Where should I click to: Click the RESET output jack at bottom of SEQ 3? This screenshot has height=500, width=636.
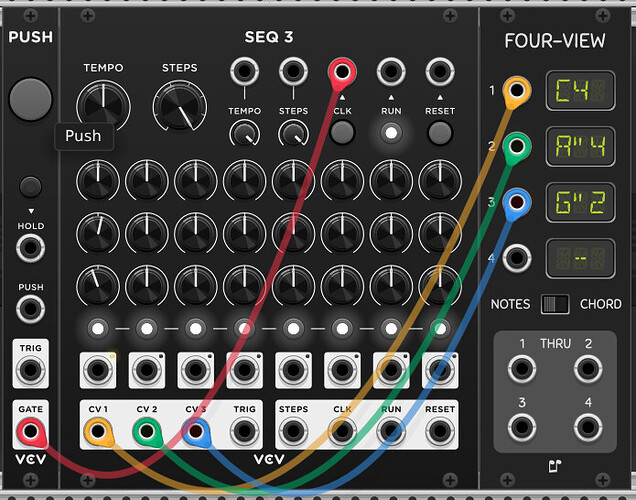[x=440, y=431]
